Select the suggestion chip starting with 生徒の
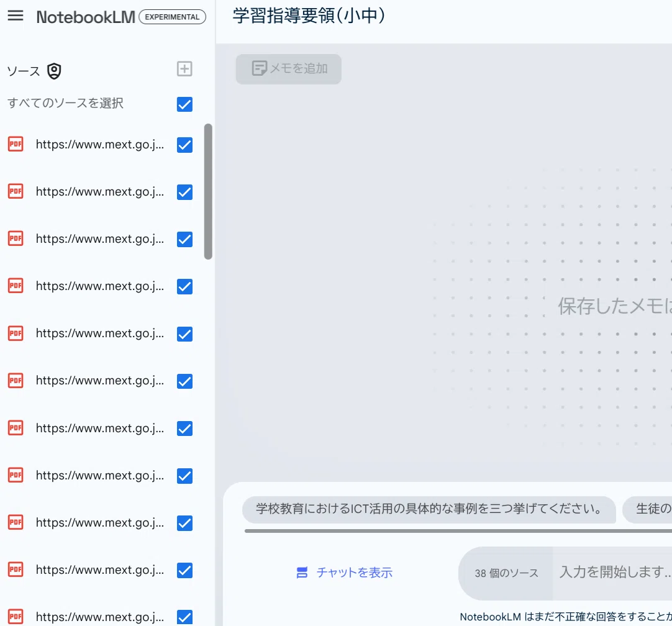 (648, 509)
